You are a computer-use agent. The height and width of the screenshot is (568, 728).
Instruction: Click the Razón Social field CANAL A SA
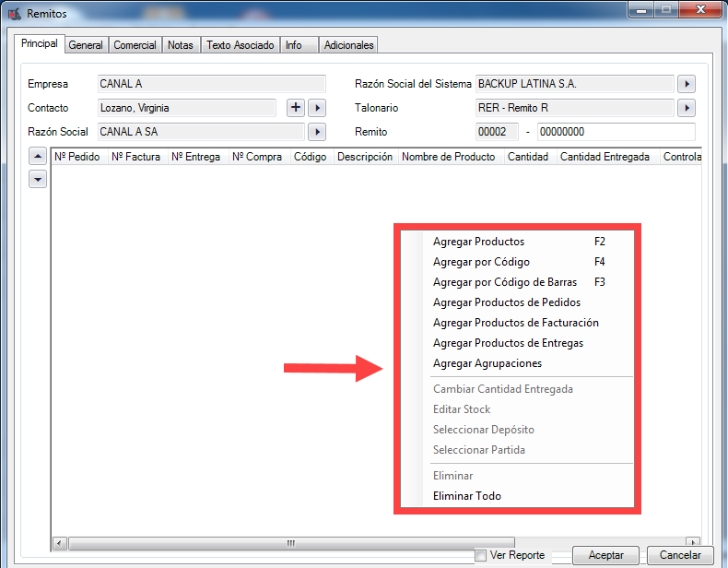(x=201, y=132)
